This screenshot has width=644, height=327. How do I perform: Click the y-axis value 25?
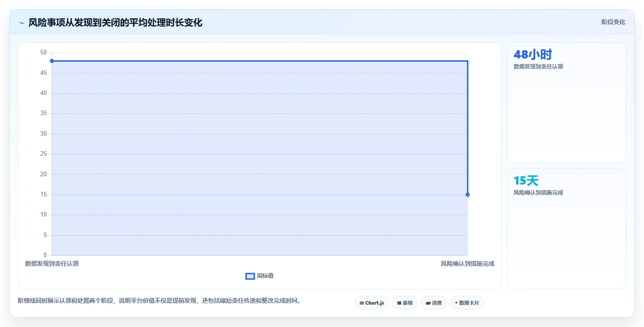pos(43,154)
